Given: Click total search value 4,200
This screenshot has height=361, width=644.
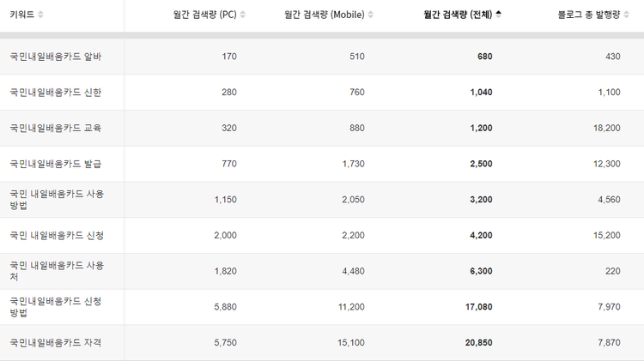Looking at the screenshot, I should coord(482,236).
